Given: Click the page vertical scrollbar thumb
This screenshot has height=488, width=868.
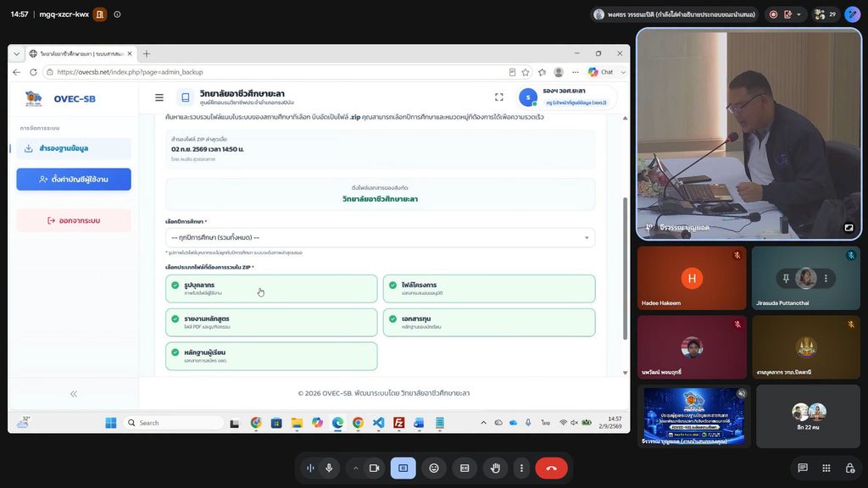Looking at the screenshot, I should [x=625, y=269].
